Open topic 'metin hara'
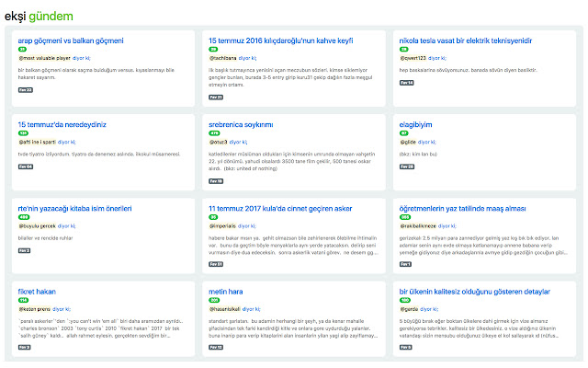Screen dimensions: 588x368 225,292
